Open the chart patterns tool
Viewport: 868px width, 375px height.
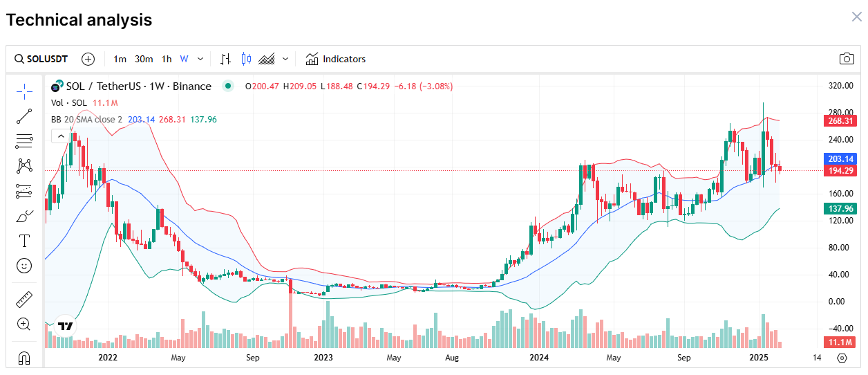(24, 166)
